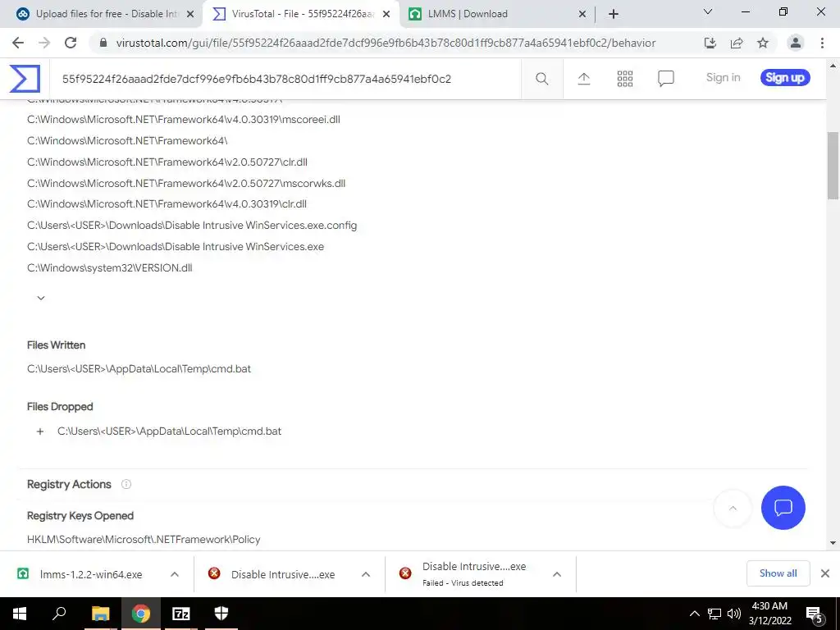Screen dimensions: 840x630
Task: Click the upload file icon in VirusTotal header
Action: point(584,79)
